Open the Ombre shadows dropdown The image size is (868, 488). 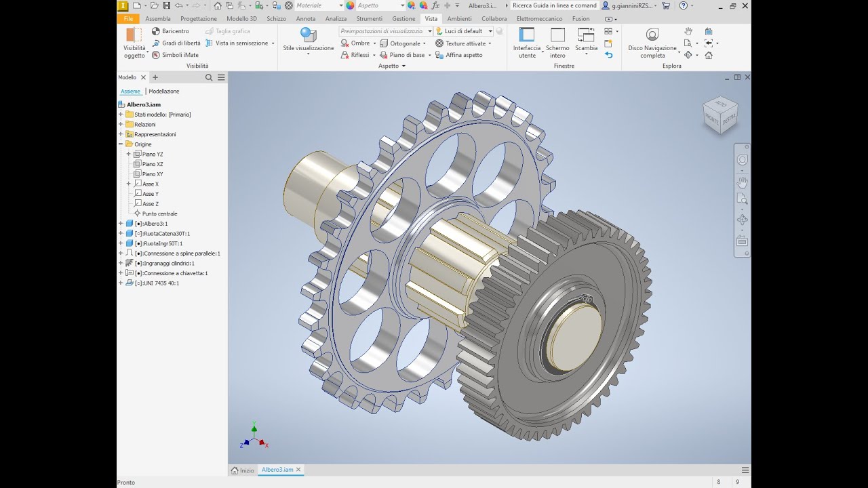(x=374, y=43)
